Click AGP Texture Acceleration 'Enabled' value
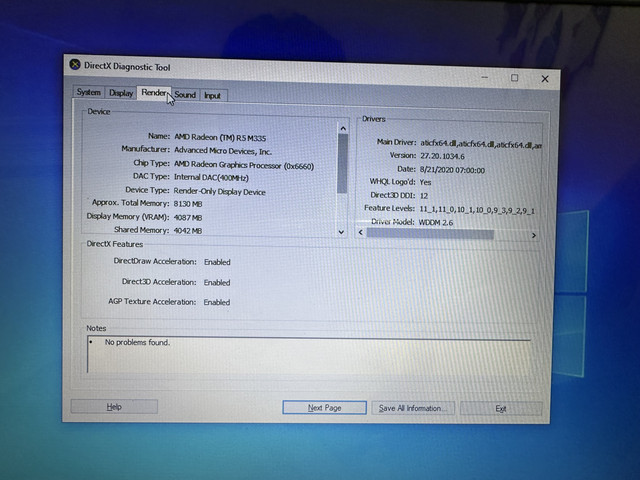Viewport: 640px width, 480px height. pyautogui.click(x=217, y=302)
